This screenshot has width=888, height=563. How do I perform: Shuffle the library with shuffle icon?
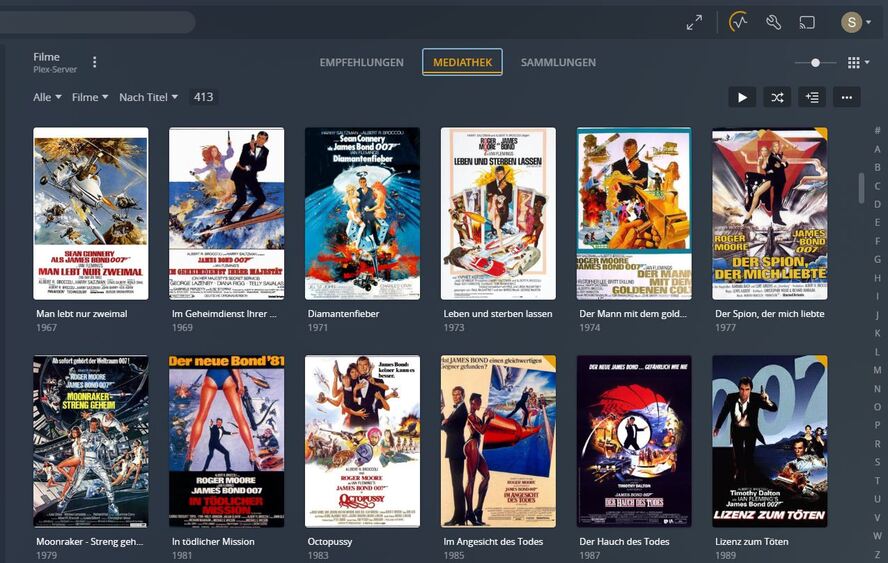(777, 97)
